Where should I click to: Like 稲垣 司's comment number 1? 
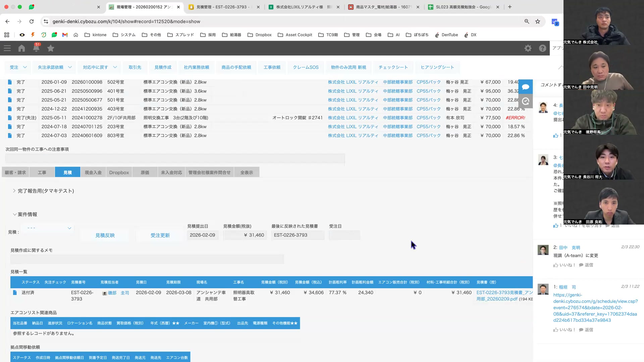[564, 330]
